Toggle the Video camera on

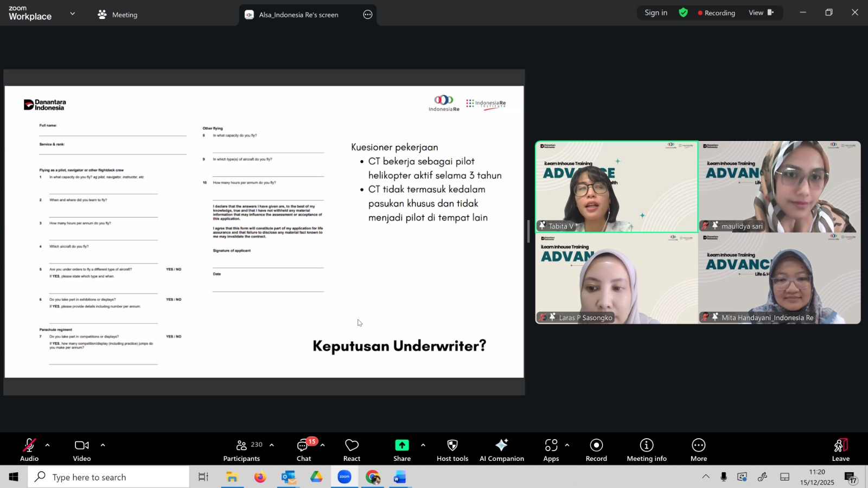click(x=82, y=450)
